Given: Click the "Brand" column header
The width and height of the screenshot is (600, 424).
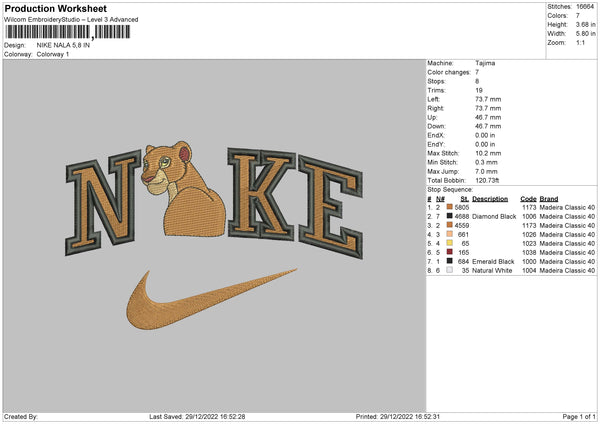Looking at the screenshot, I should [549, 199].
